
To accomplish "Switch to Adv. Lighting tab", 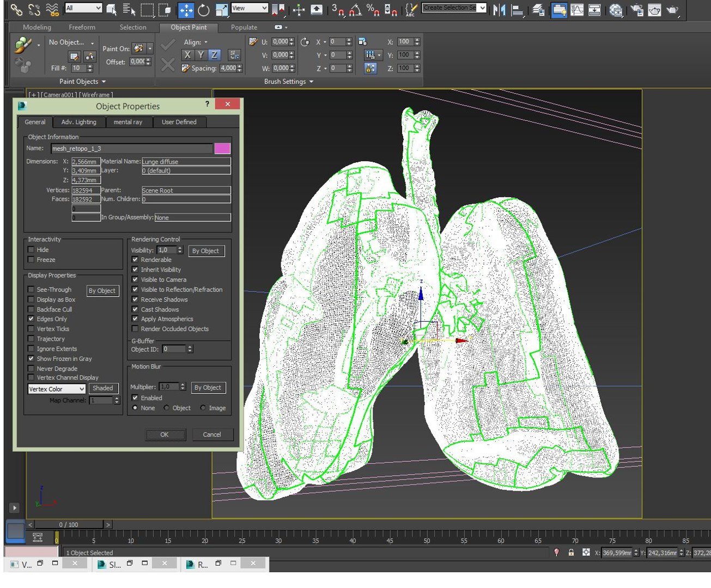I will (79, 122).
